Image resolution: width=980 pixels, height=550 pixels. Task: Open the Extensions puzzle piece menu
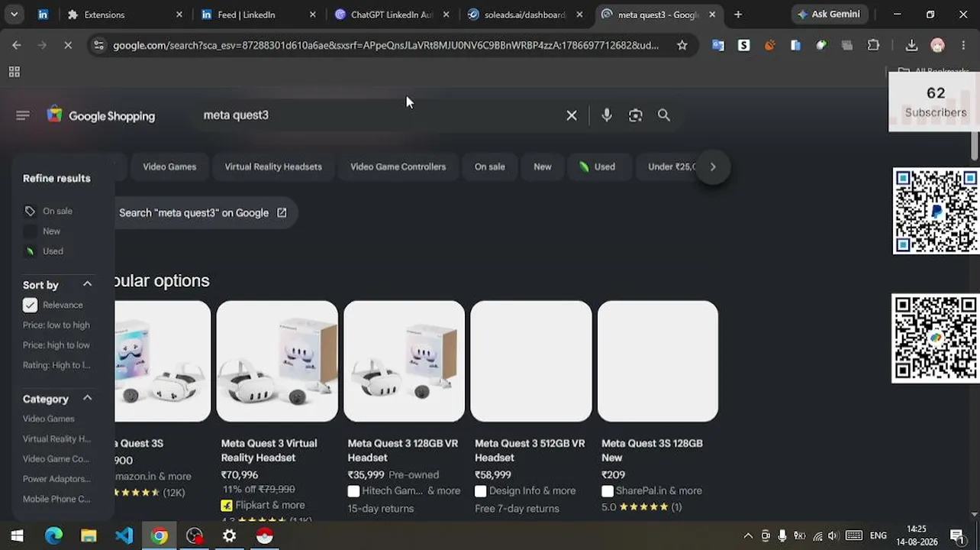pos(874,45)
